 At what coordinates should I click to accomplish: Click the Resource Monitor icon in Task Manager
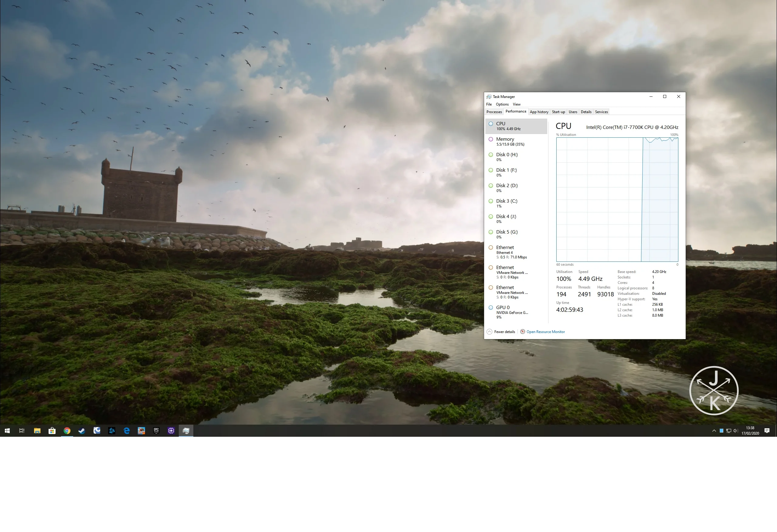coord(523,332)
